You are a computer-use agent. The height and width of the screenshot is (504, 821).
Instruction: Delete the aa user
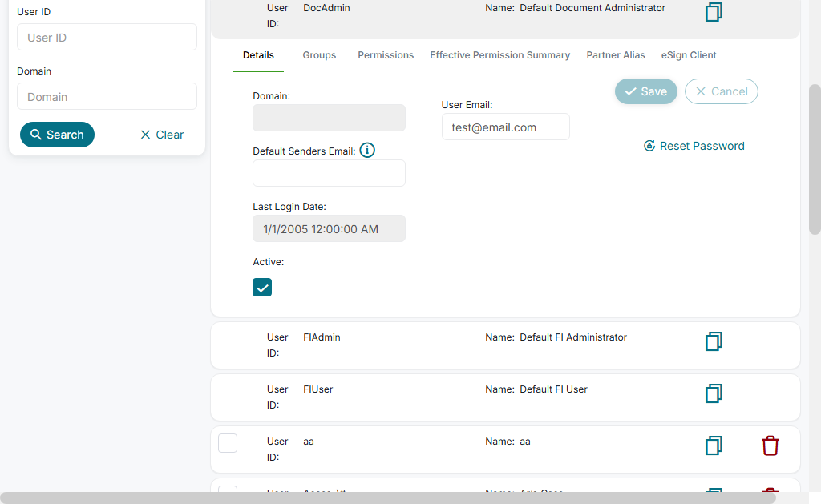[x=770, y=446]
